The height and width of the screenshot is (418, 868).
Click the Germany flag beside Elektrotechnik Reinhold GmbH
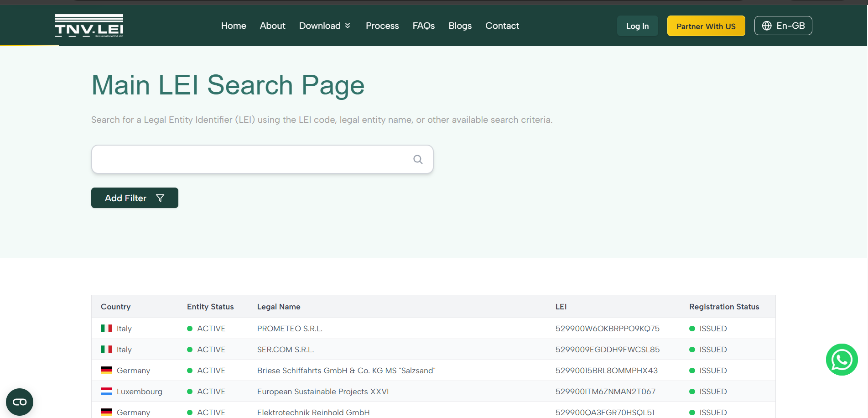click(x=106, y=412)
